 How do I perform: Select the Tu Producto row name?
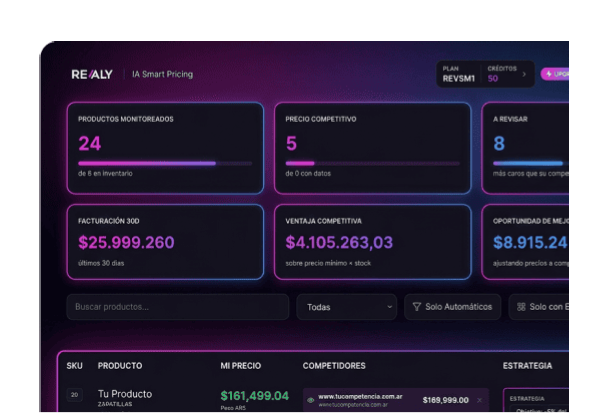tap(125, 394)
